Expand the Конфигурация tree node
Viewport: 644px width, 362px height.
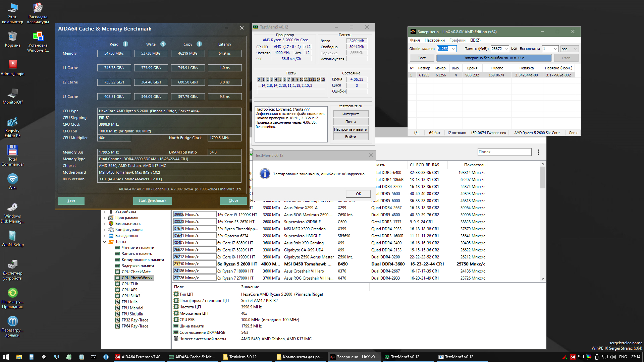[105, 230]
